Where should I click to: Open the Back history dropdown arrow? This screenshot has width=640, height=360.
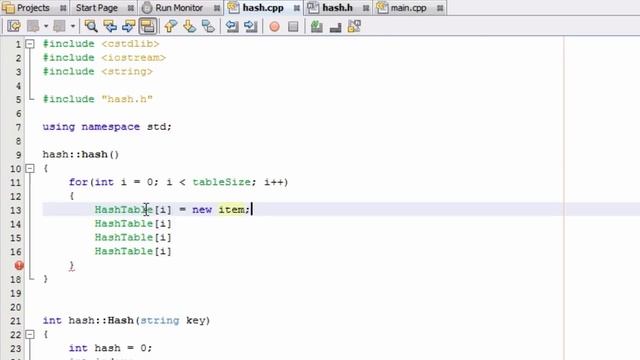pyautogui.click(x=46, y=27)
